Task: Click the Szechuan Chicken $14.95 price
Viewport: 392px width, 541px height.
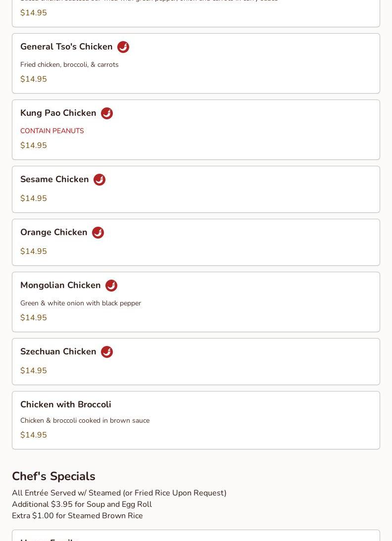Action: [x=34, y=371]
